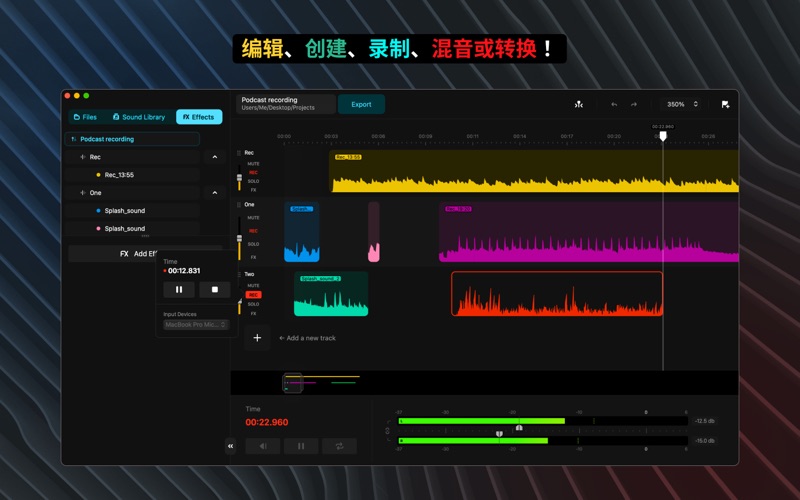Mute the Rec track
Screen dimensions: 800x500
point(253,163)
